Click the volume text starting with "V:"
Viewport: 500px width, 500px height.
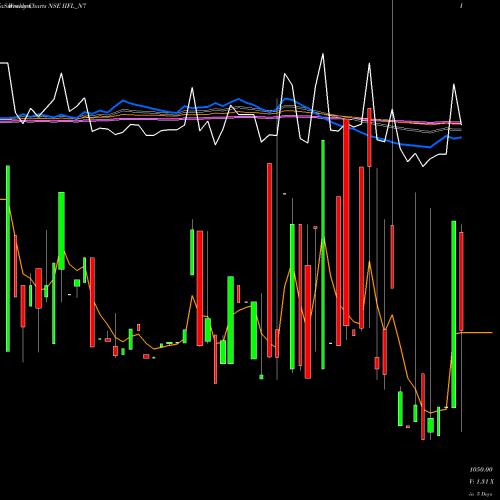click(x=481, y=482)
